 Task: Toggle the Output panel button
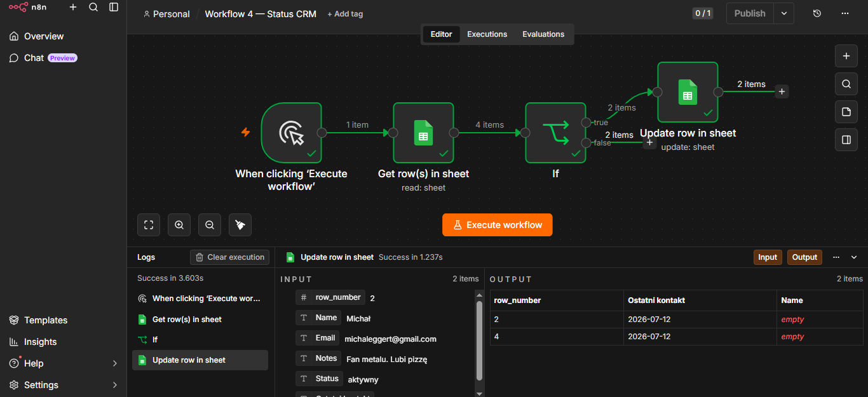pyautogui.click(x=804, y=257)
